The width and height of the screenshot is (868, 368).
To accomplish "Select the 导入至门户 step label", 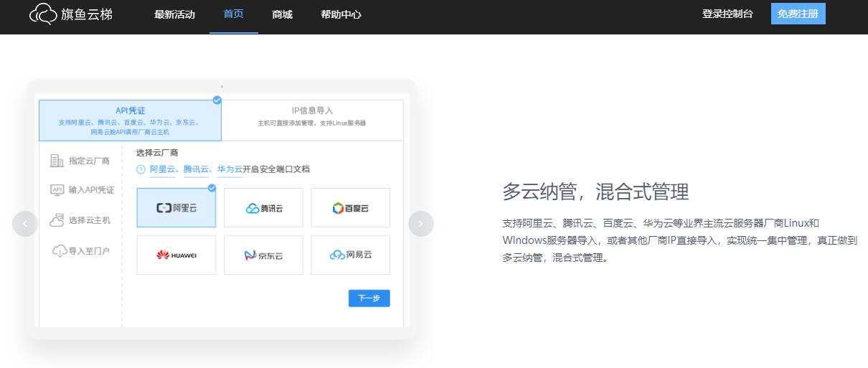I will [89, 251].
